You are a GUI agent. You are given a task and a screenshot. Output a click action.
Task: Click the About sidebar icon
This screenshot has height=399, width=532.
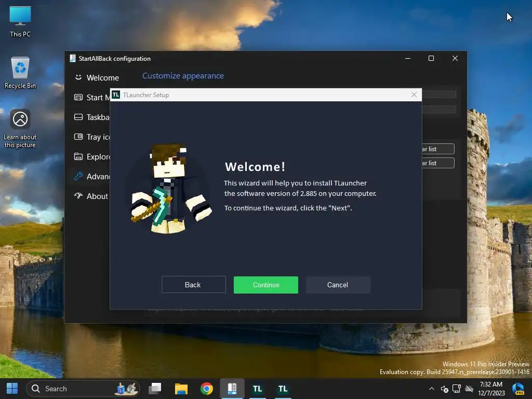point(78,196)
